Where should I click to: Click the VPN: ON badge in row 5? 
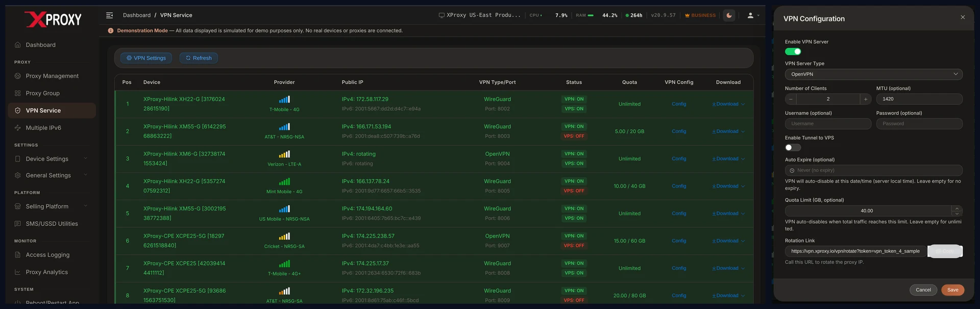(574, 208)
